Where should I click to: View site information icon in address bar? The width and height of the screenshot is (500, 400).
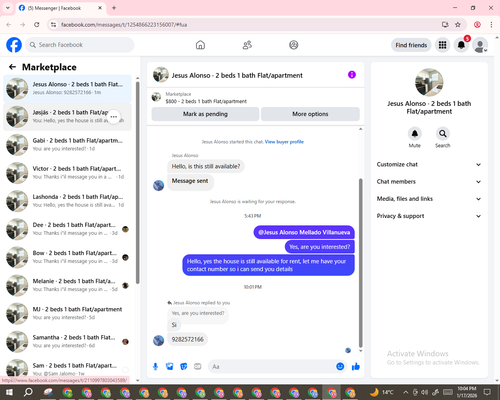(x=53, y=25)
